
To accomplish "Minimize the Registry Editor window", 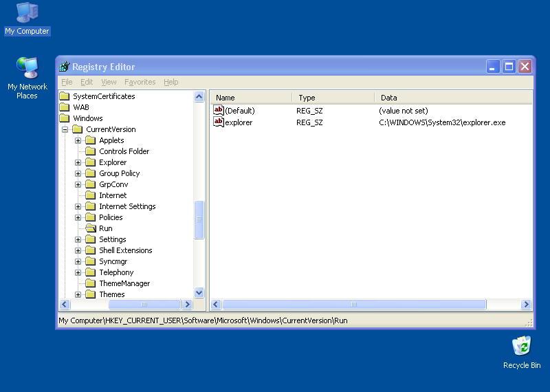I will pos(492,66).
